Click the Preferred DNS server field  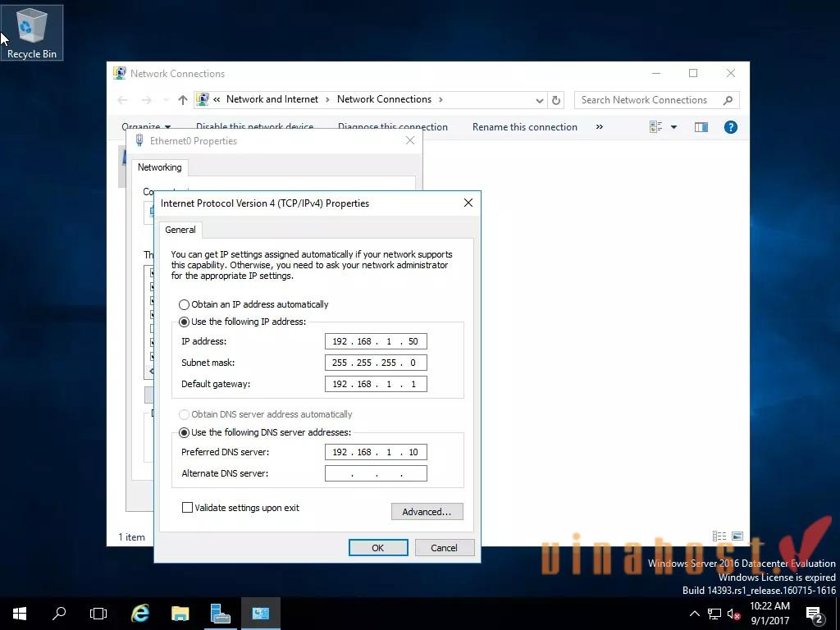376,452
